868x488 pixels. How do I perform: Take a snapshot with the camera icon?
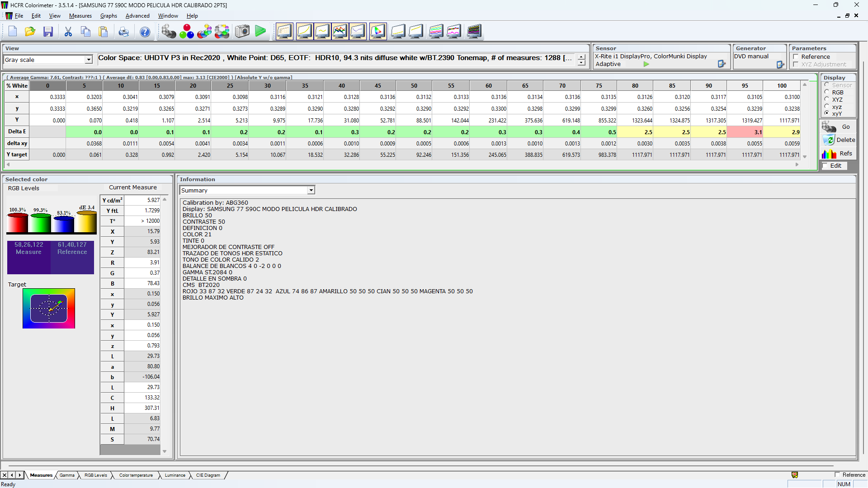coord(242,31)
